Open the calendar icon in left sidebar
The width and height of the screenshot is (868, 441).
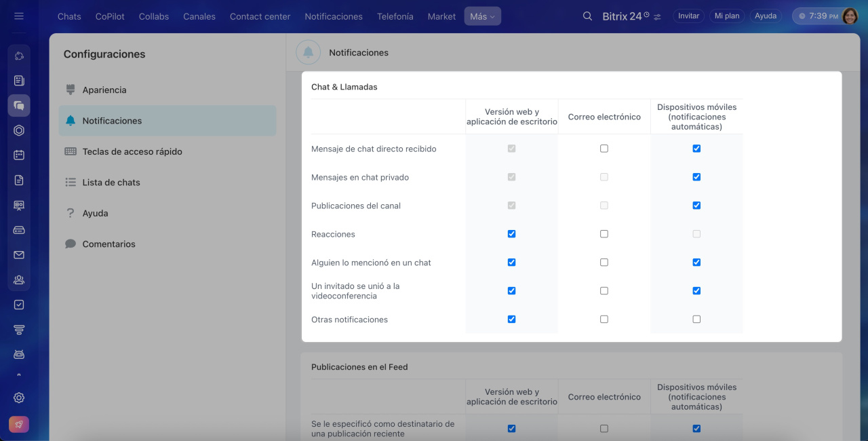click(x=19, y=155)
